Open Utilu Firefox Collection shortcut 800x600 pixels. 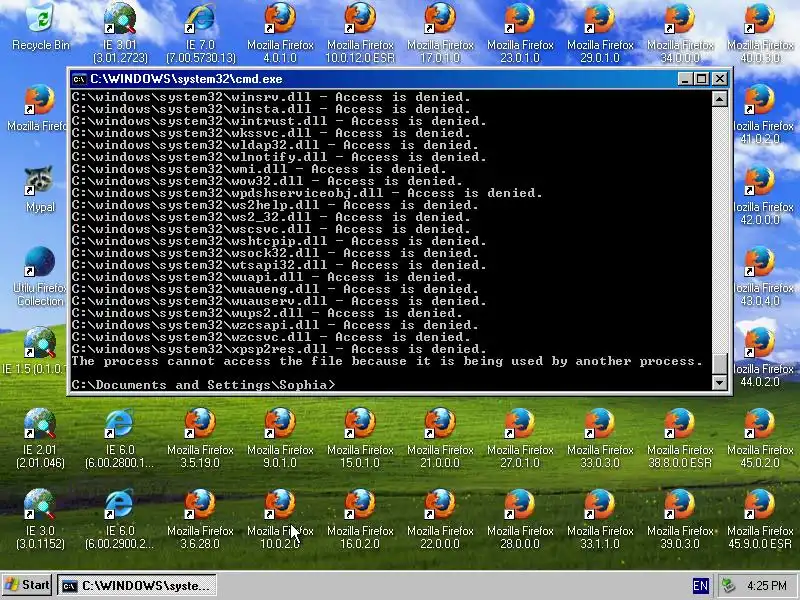[x=40, y=276]
